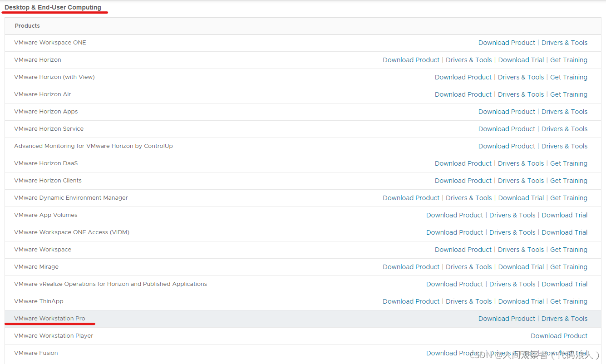Drivers & Tools for Advanced Monitoring by ControlUp
606x364 pixels.
point(564,146)
